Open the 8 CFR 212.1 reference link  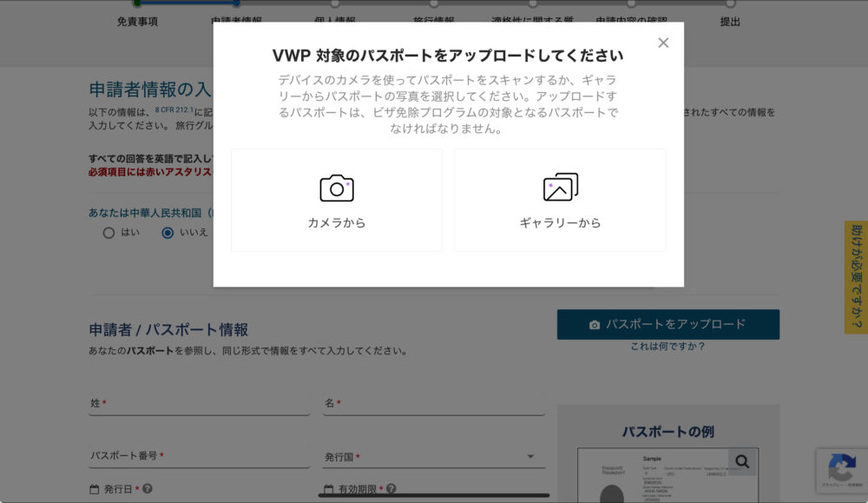coord(174,111)
